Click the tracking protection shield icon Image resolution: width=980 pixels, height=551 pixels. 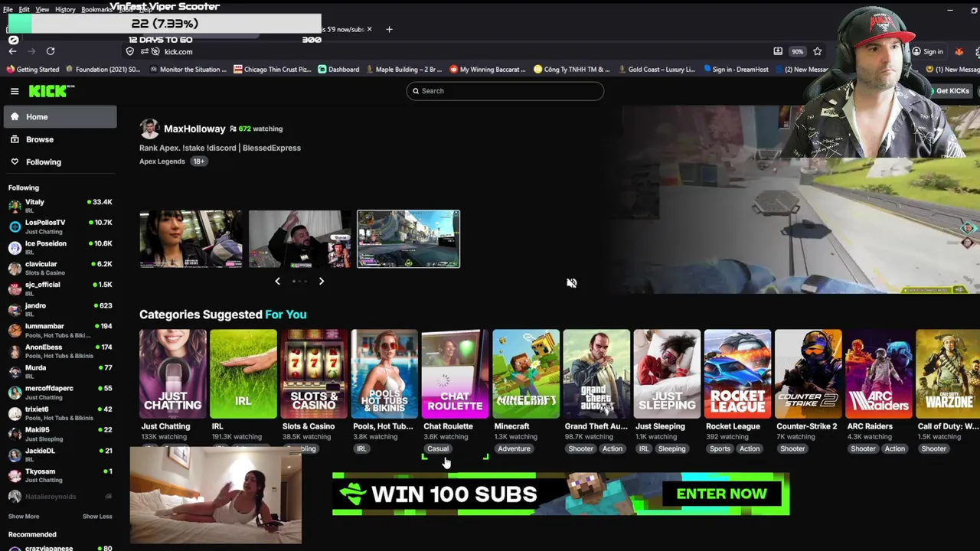[x=130, y=51]
